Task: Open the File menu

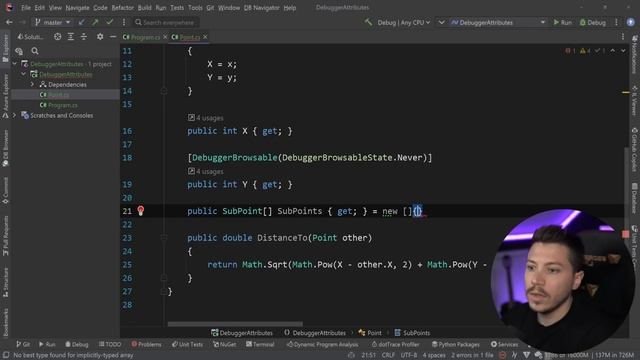Action: click(x=26, y=8)
